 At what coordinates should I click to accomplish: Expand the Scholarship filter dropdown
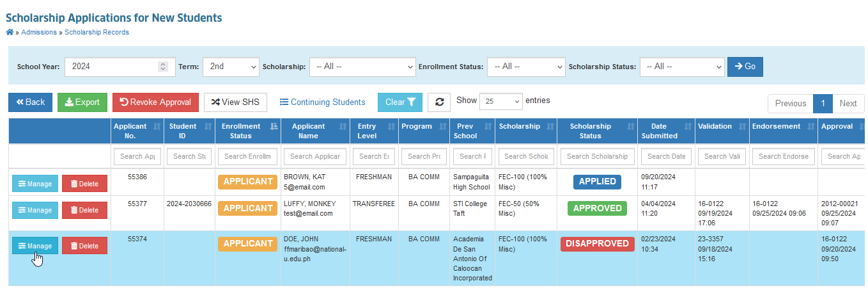click(362, 66)
